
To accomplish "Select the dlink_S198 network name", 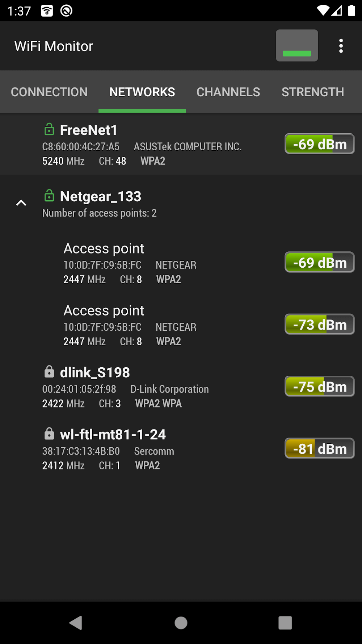I will tap(95, 372).
